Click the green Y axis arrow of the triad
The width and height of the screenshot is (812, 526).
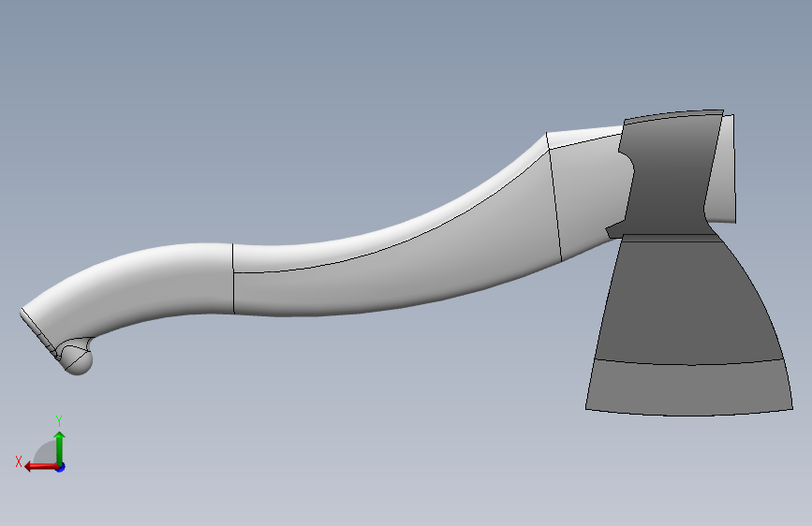tap(60, 448)
